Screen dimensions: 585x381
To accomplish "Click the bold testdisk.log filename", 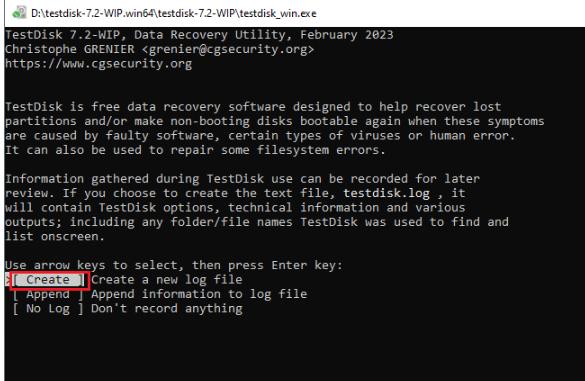I will pos(387,193).
